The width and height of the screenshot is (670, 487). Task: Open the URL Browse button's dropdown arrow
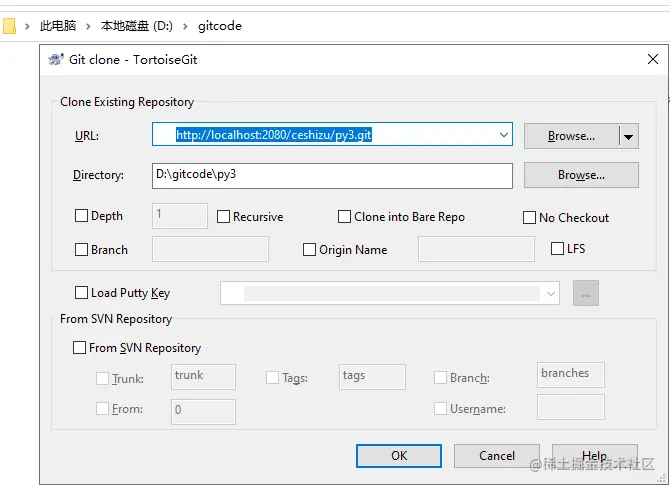(628, 137)
